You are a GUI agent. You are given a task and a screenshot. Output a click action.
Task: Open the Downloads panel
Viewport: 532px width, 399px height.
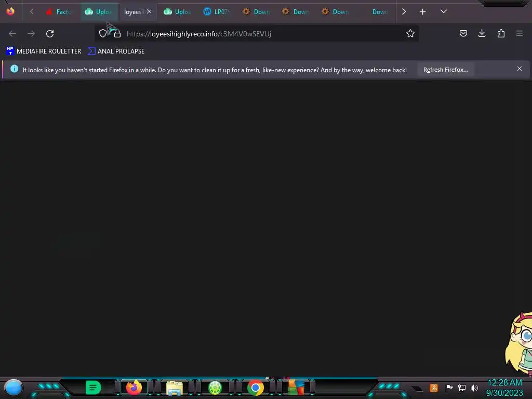[482, 33]
